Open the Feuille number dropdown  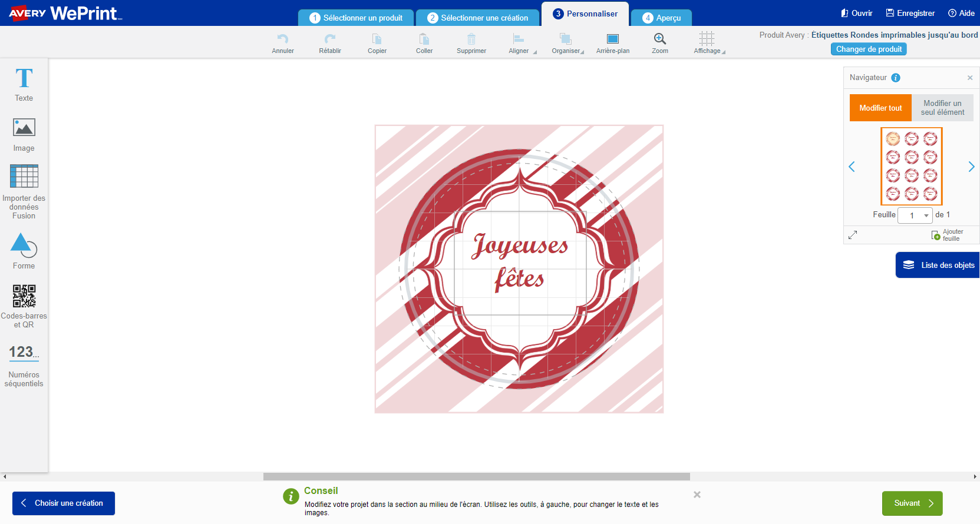[x=915, y=215]
